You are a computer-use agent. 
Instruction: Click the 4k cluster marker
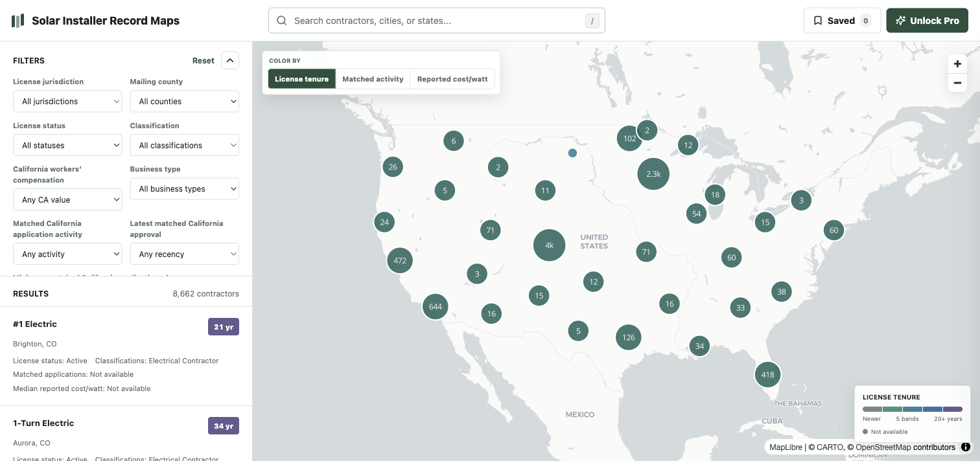(549, 245)
